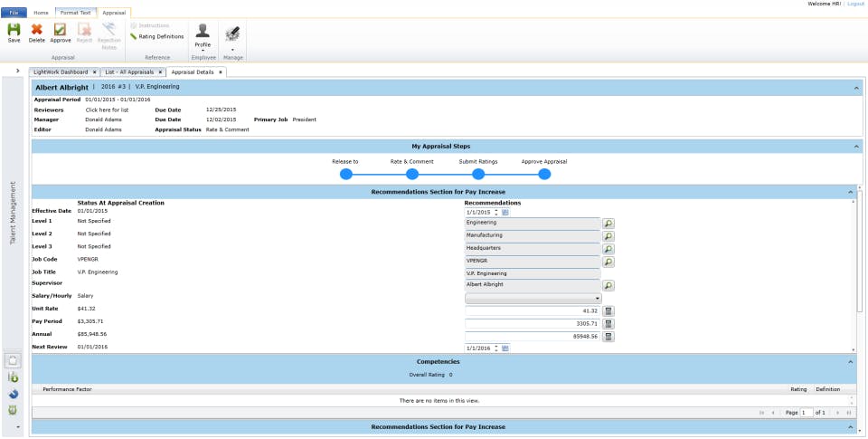Click the Definition column header

pyautogui.click(x=827, y=389)
